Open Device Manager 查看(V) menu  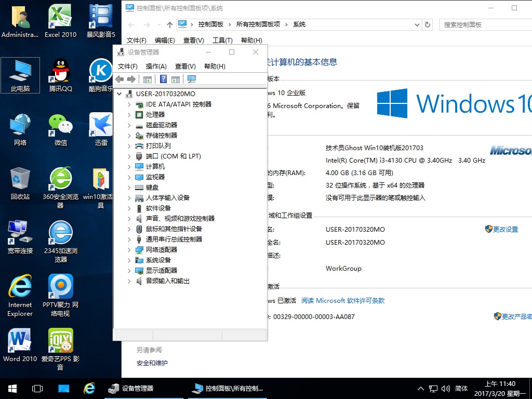[185, 66]
